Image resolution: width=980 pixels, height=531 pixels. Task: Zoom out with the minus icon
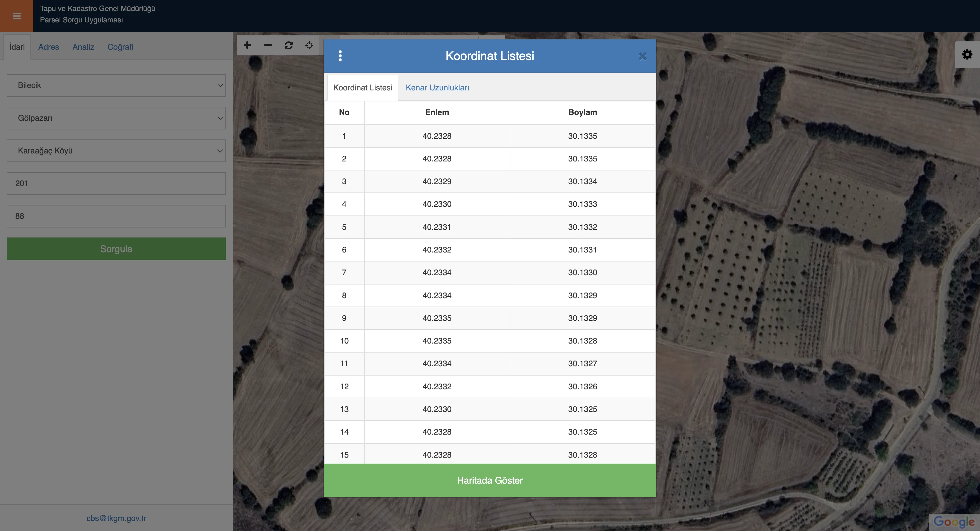(x=268, y=45)
